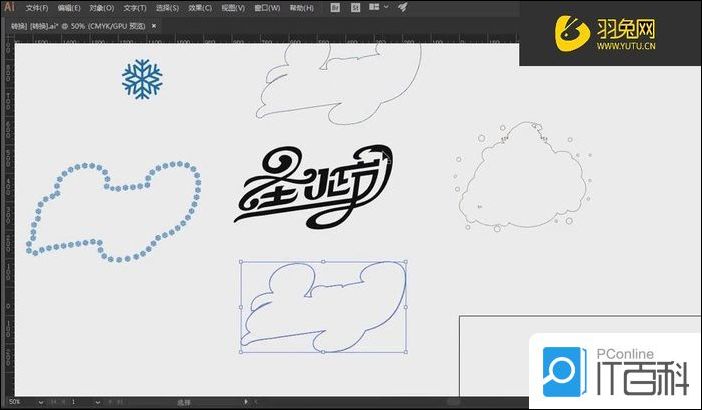Open the 文字(T) menu
702x410 pixels.
click(x=135, y=8)
